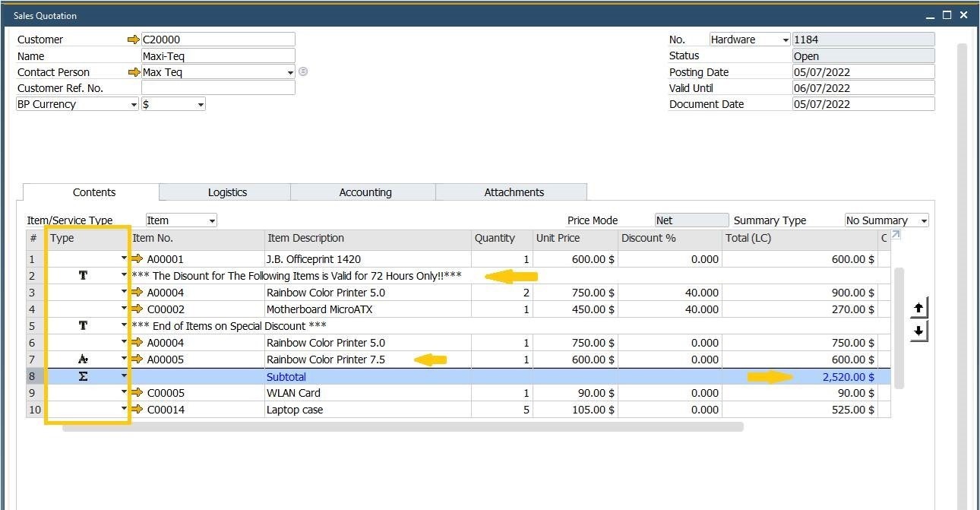Switch to the Attachments tab
Viewport: 980px width, 510px height.
pos(514,192)
